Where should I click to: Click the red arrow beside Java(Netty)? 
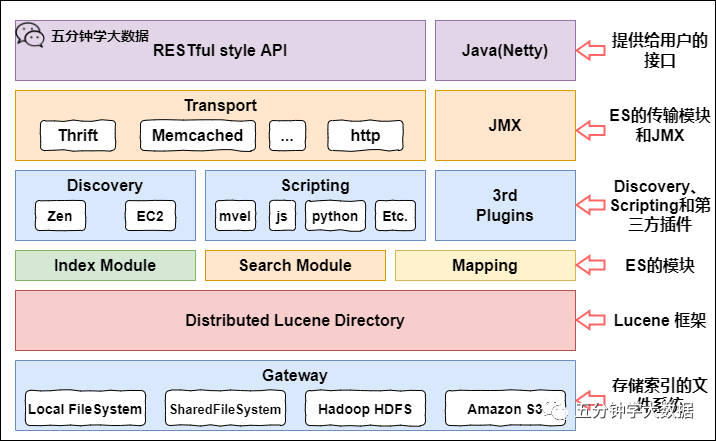coord(592,50)
